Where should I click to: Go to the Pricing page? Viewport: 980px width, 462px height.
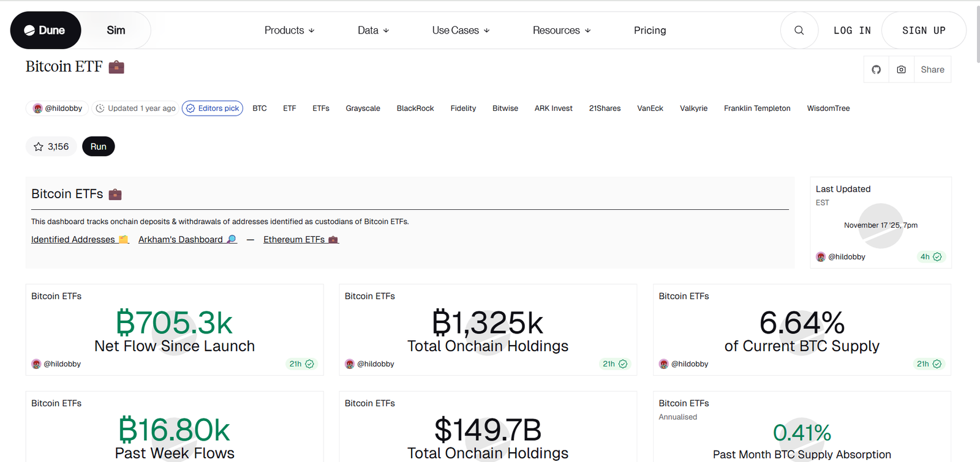tap(649, 30)
